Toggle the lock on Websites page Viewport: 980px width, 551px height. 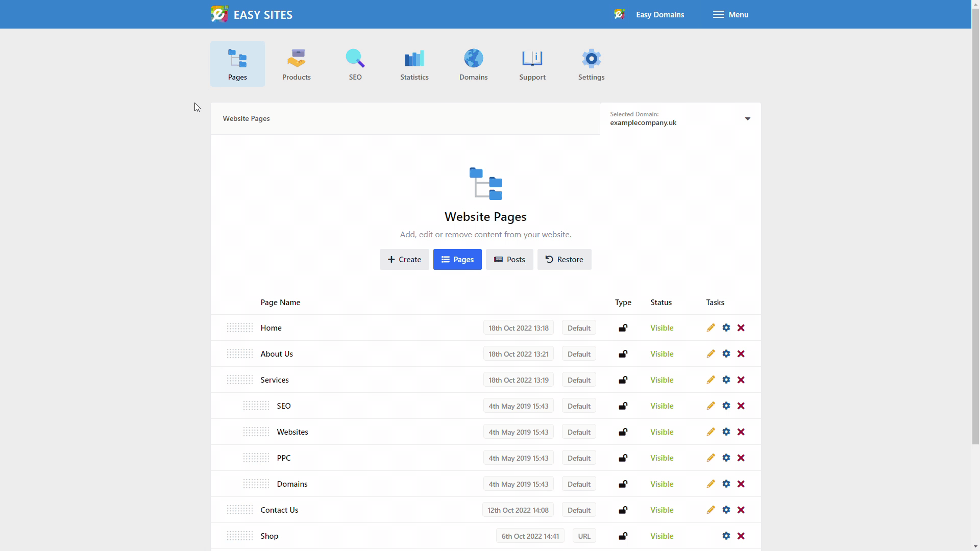click(x=623, y=432)
